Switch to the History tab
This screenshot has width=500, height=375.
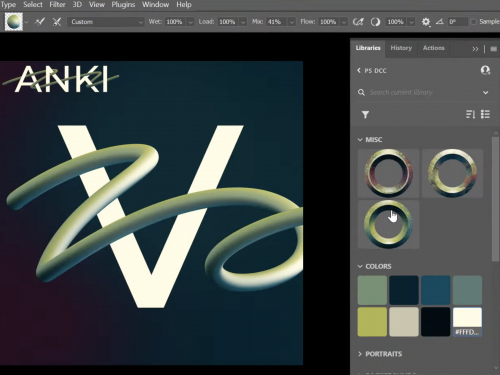pyautogui.click(x=401, y=48)
